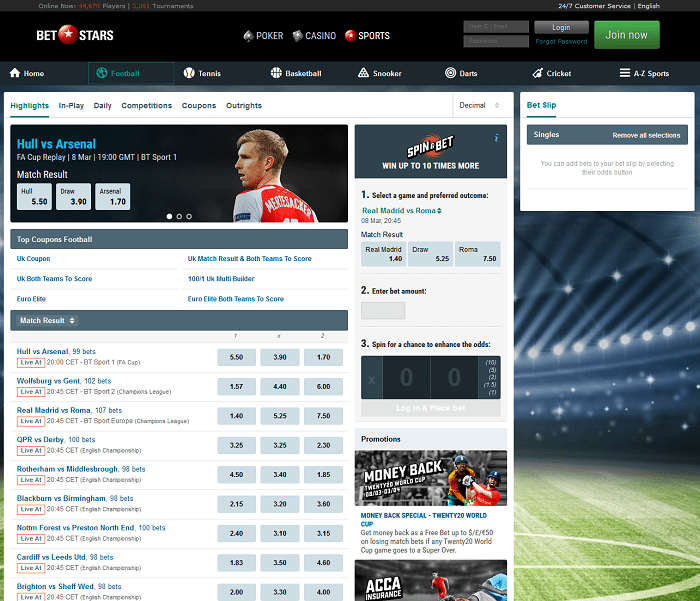
Task: Open Euro Elite Both Teams To Score
Action: point(236,299)
